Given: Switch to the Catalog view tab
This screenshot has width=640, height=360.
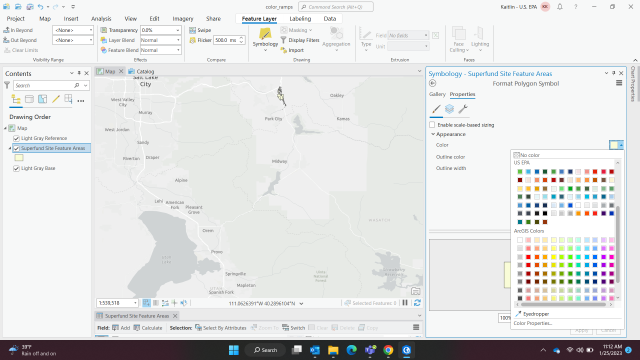Looking at the screenshot, I should [141, 71].
